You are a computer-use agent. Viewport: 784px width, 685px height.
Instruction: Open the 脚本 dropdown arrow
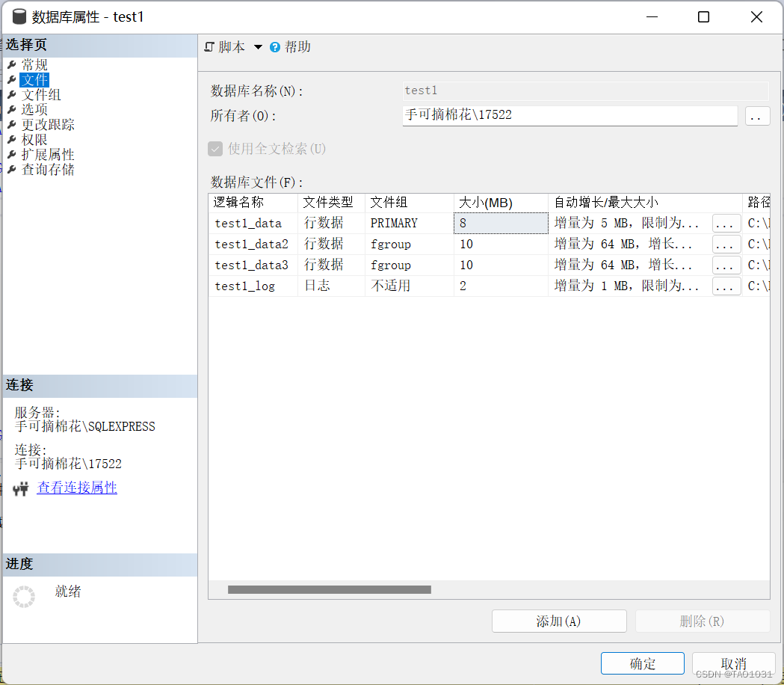coord(258,47)
